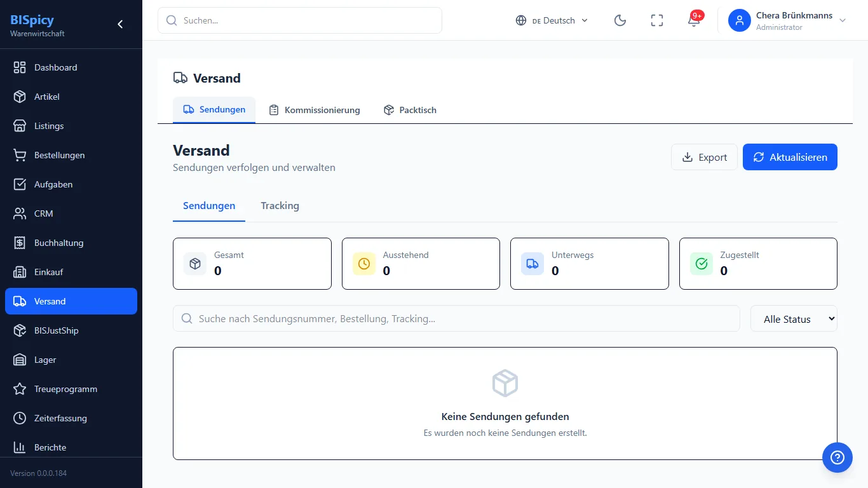Go to Artikel in the sidebar

(x=71, y=97)
